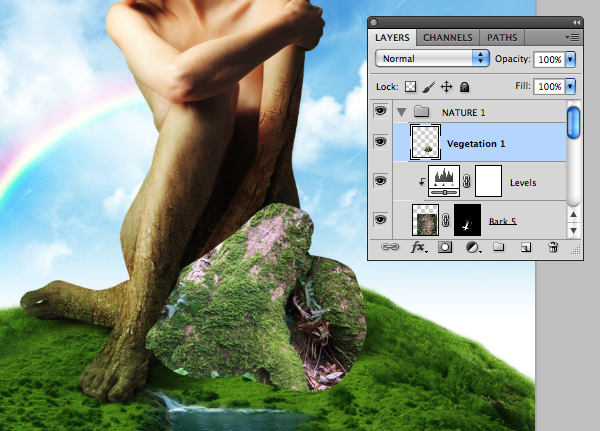The width and height of the screenshot is (600, 431).
Task: Collapse the NATURE 1 group triangle
Action: pyautogui.click(x=401, y=113)
